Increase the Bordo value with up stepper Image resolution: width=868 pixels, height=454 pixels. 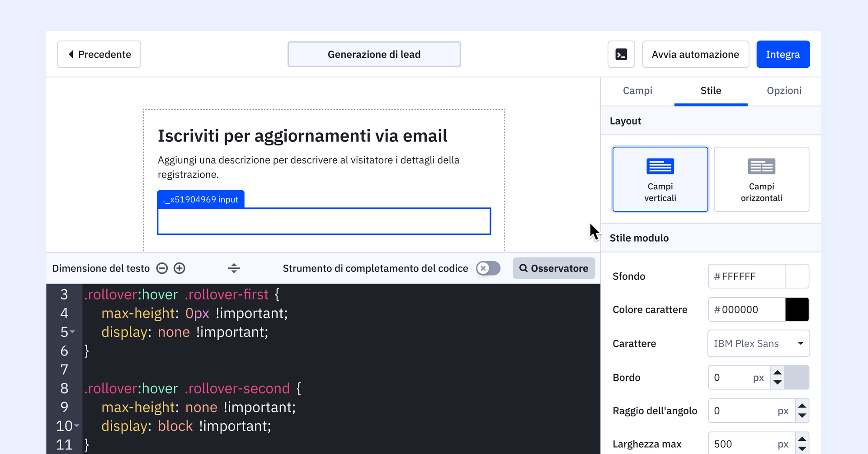pos(778,373)
